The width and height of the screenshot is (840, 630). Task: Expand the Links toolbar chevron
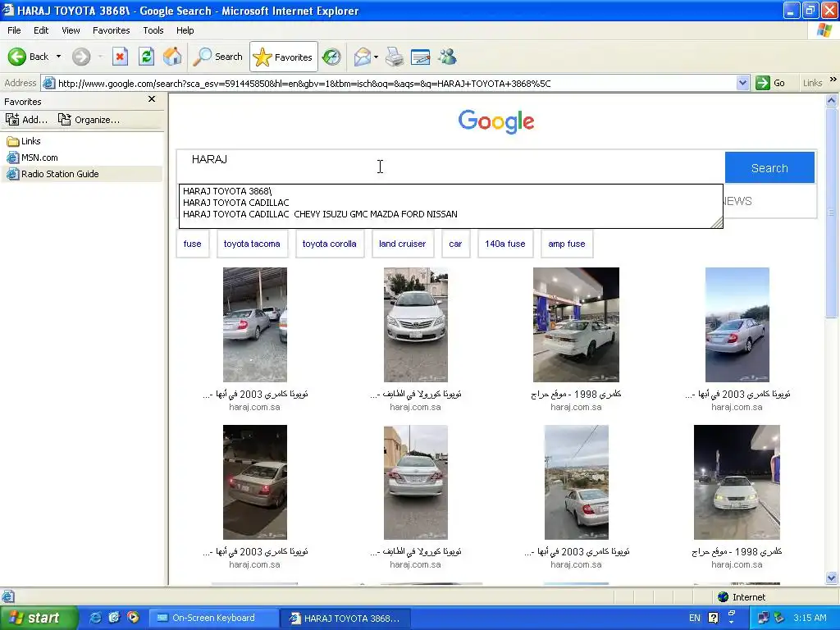pos(833,80)
